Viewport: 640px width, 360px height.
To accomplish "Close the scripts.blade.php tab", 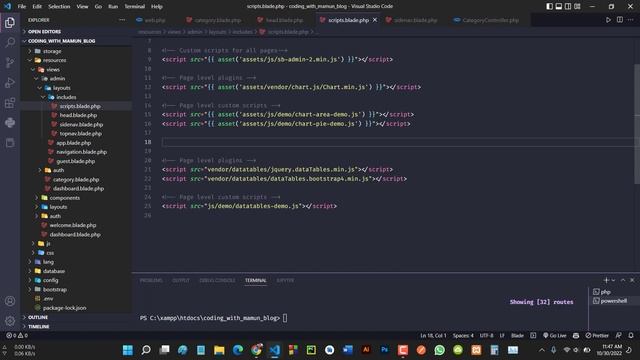I will click(x=375, y=20).
